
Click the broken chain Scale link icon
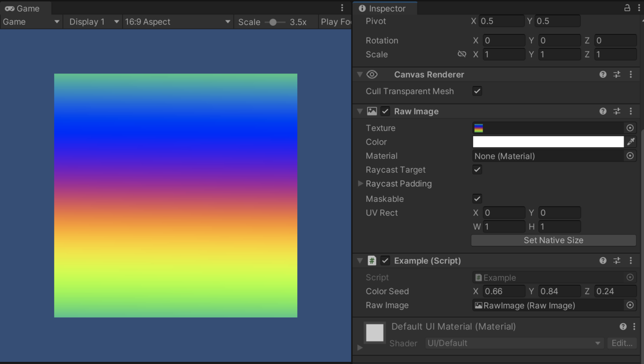tap(462, 54)
